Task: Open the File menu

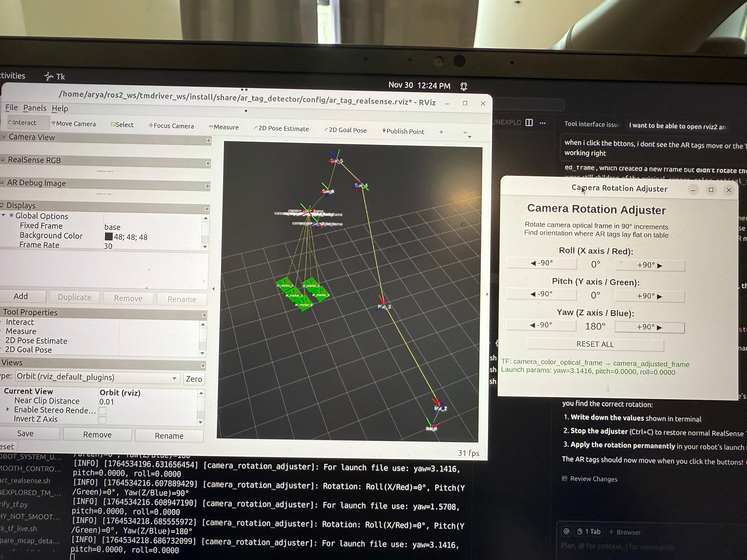Action: click(11, 107)
